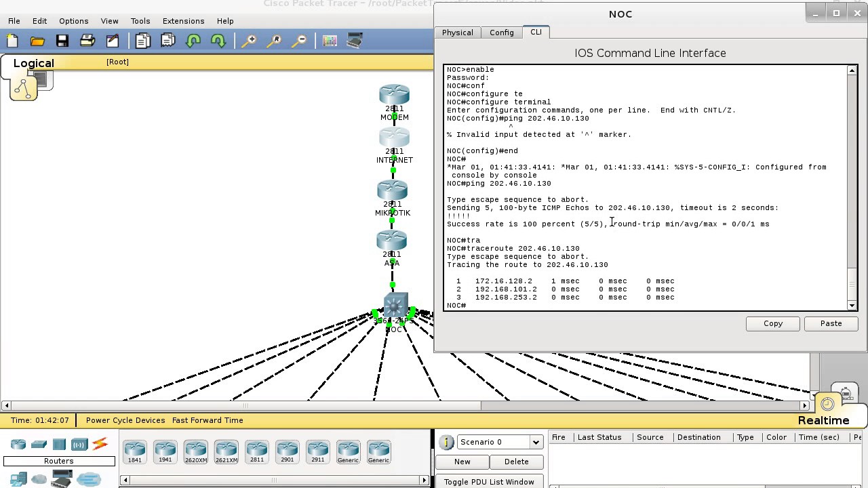The width and height of the screenshot is (868, 488).
Task: Choose the 2811 router model in palette
Action: click(x=256, y=452)
